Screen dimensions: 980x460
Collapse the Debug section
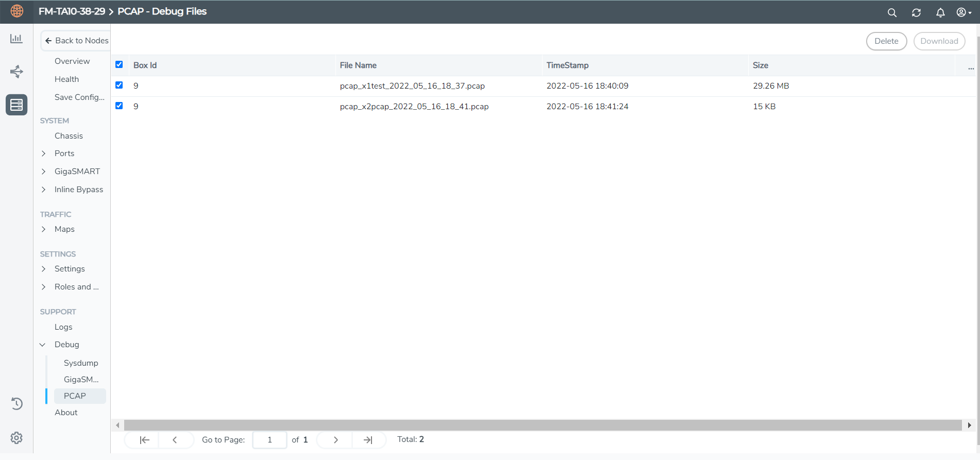pos(43,345)
